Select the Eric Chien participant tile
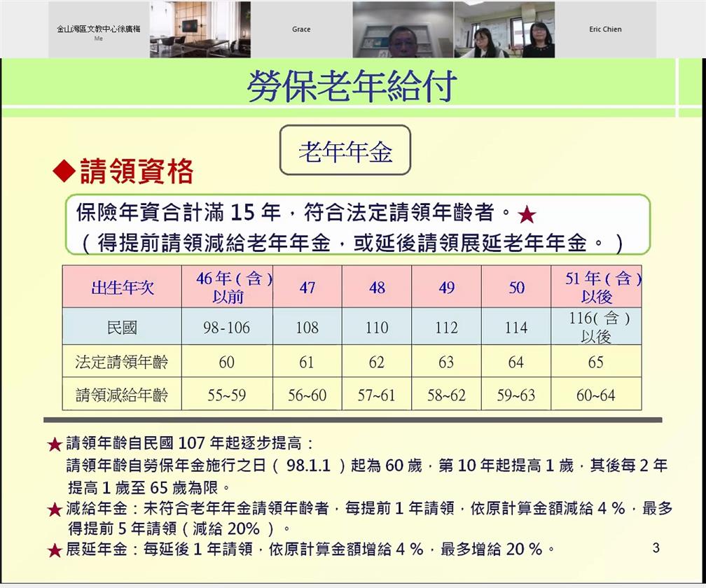Screen dimensions: 706x588 (x=605, y=29)
